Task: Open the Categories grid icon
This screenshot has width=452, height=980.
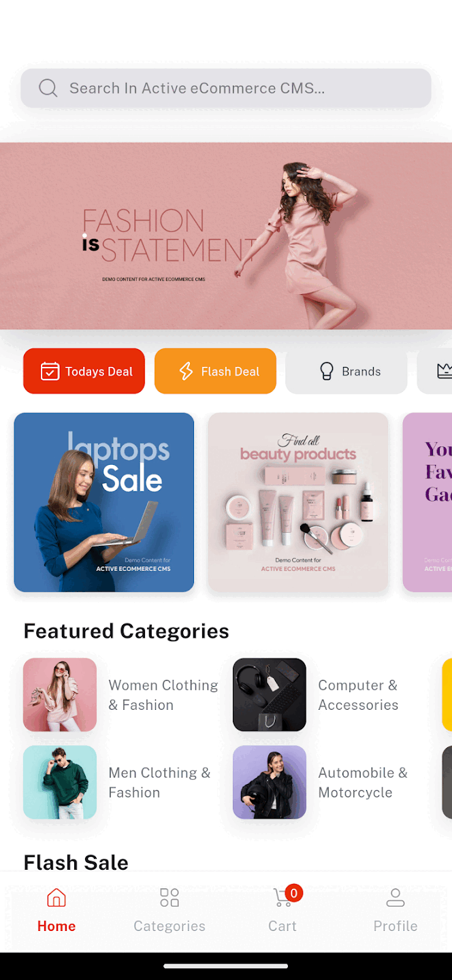Action: click(169, 898)
